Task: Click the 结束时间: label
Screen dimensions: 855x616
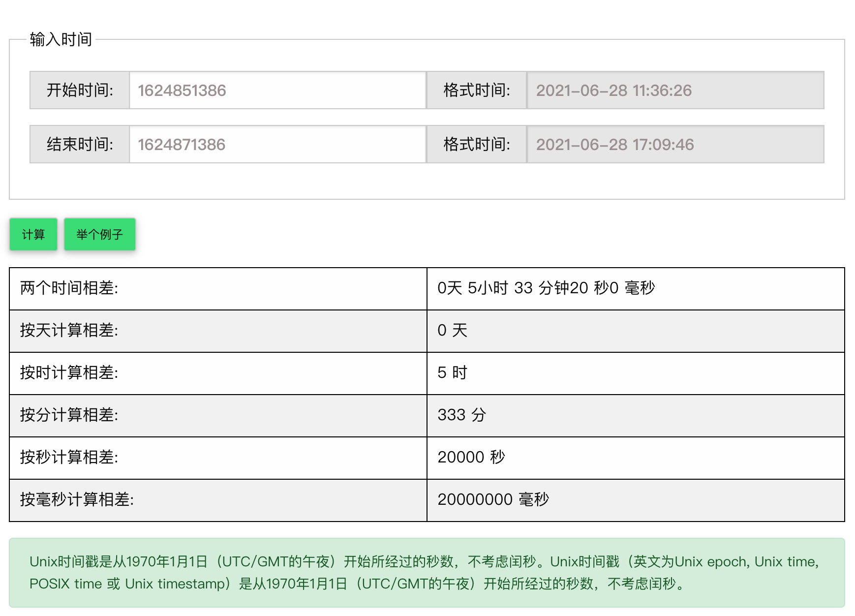Action: pos(80,144)
